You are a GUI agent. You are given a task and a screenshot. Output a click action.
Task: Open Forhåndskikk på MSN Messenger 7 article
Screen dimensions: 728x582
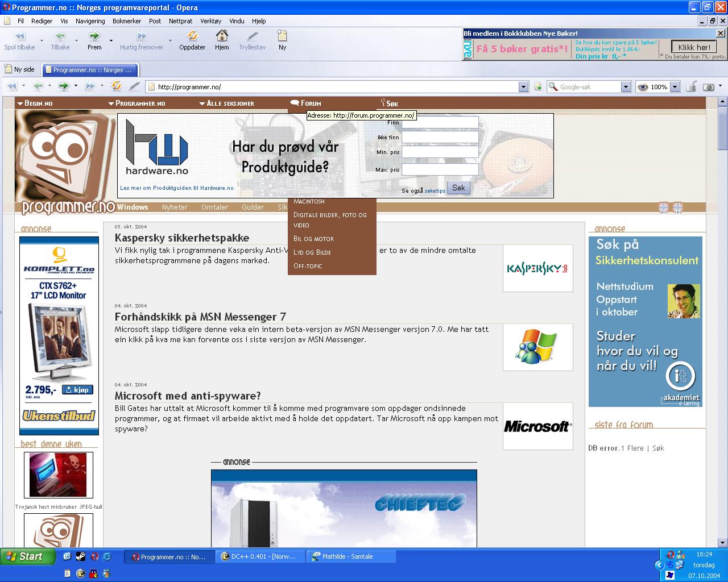pos(200,317)
